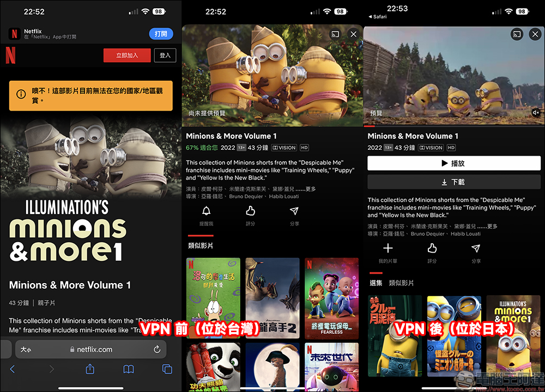Unmute the preview via the speaker icon
This screenshot has height=392, width=545.
point(536,113)
